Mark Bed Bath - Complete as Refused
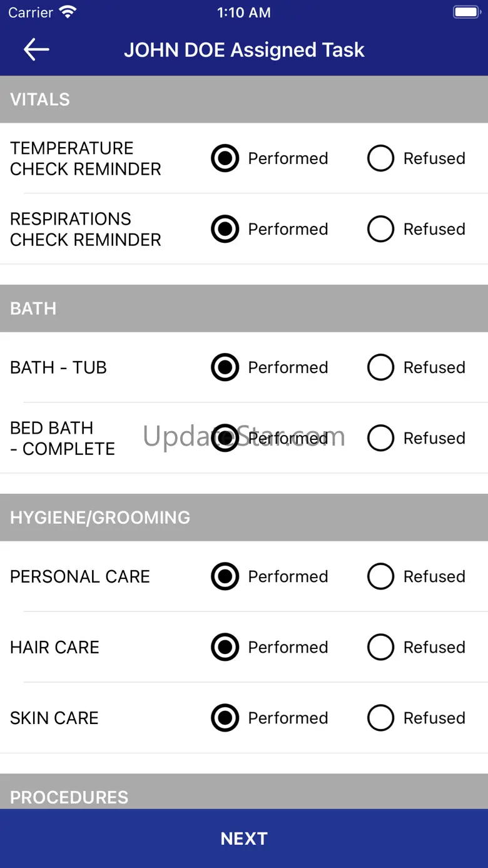The height and width of the screenshot is (868, 488). [x=380, y=438]
